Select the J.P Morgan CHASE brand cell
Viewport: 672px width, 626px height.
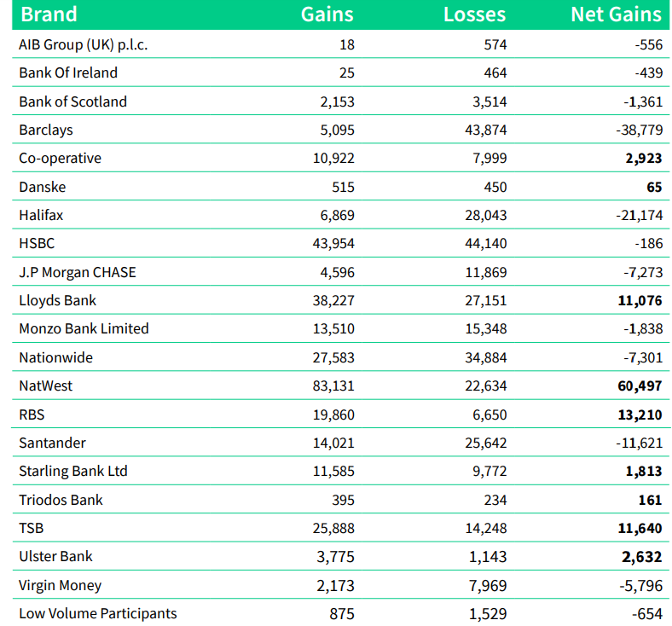coord(77,272)
